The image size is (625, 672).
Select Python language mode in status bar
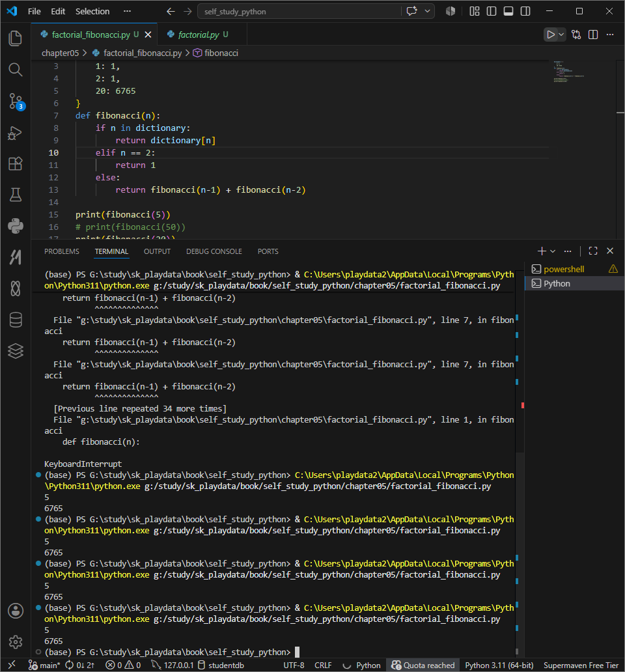point(368,665)
